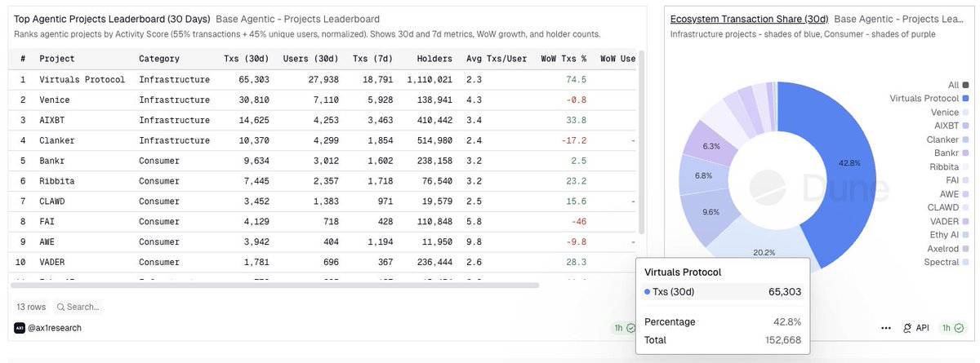Image resolution: width=980 pixels, height=363 pixels.
Task: Sort table by the # column header
Action: coord(23,59)
